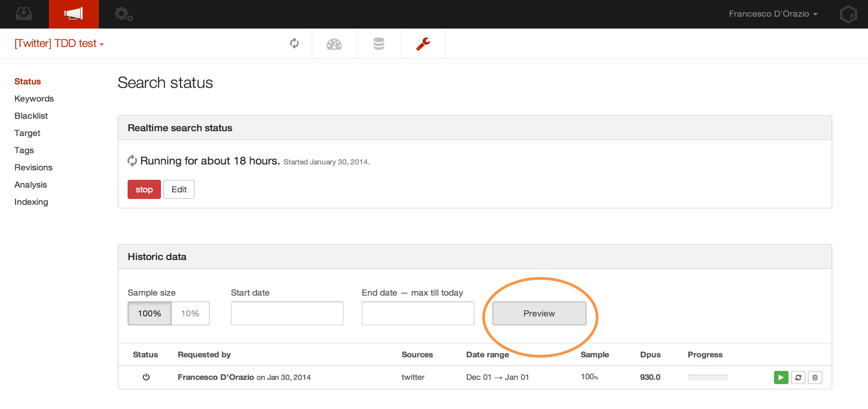The height and width of the screenshot is (409, 868).
Task: Open Blacklist sidebar section
Action: click(x=31, y=116)
